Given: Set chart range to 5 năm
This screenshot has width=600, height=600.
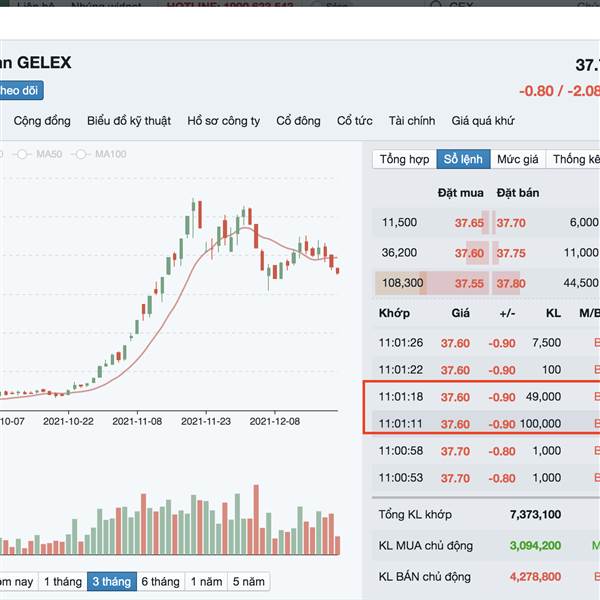Looking at the screenshot, I should [x=249, y=582].
